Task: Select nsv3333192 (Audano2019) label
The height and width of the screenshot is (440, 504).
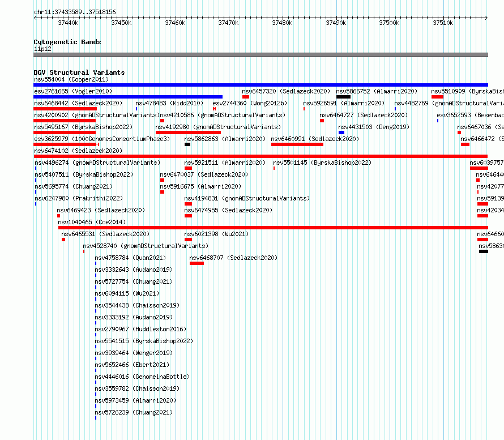Action: point(134,317)
